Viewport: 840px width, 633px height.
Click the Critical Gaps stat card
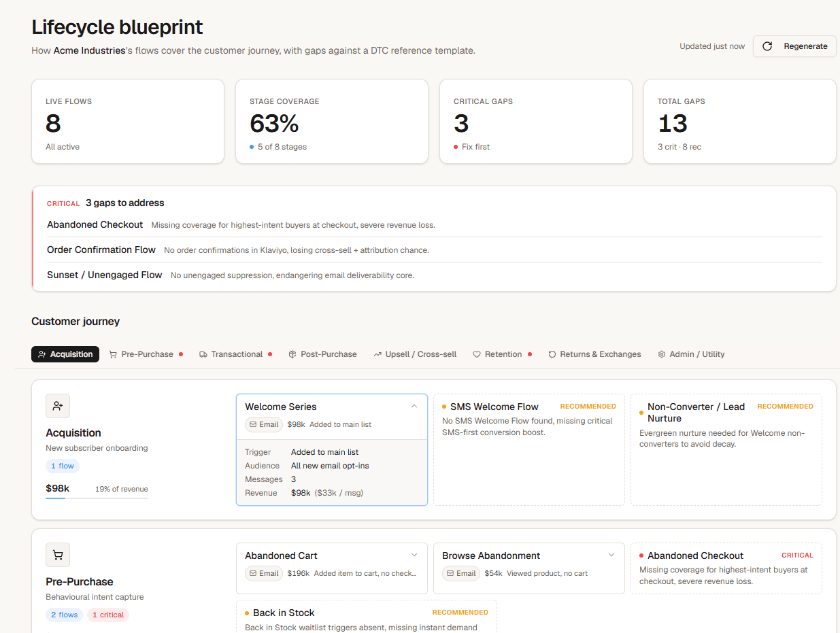click(536, 122)
